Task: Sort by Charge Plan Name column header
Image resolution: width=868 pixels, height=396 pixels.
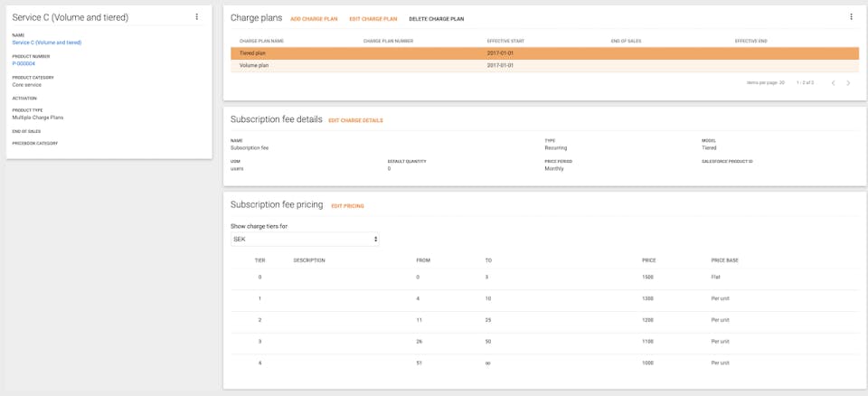Action: click(261, 41)
